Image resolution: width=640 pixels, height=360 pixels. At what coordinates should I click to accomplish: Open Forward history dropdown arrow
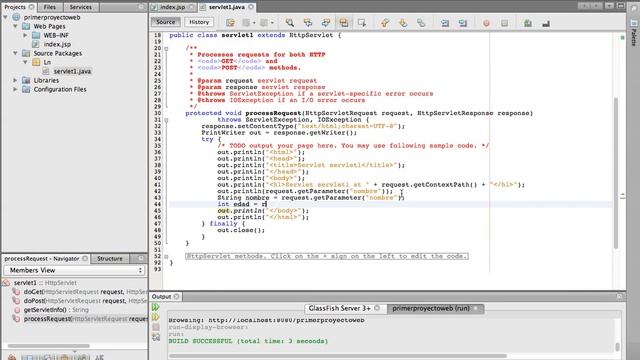point(272,23)
